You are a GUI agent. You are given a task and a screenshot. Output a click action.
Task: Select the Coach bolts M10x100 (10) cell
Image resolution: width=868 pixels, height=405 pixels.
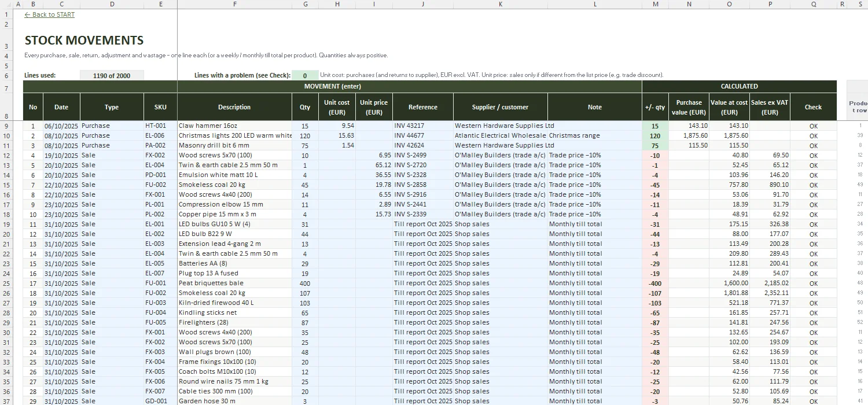tap(234, 371)
